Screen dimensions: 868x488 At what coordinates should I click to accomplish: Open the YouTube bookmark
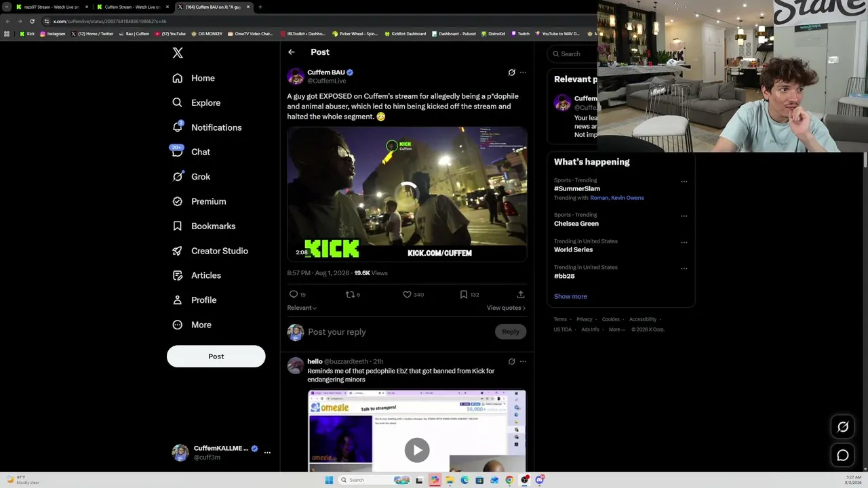click(170, 34)
